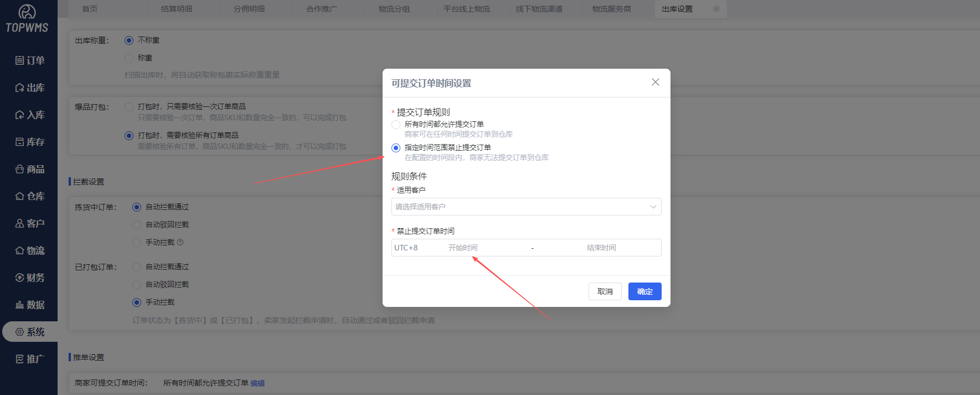The image size is (980, 395).
Task: Select 不称重 for 出库称重
Action: (129, 40)
